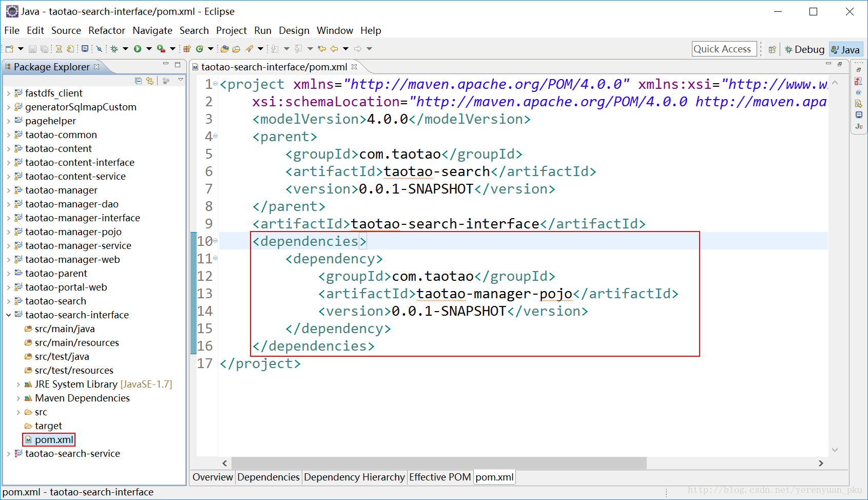868x500 pixels.
Task: Expand the taotao-search-service project
Action: [9, 454]
